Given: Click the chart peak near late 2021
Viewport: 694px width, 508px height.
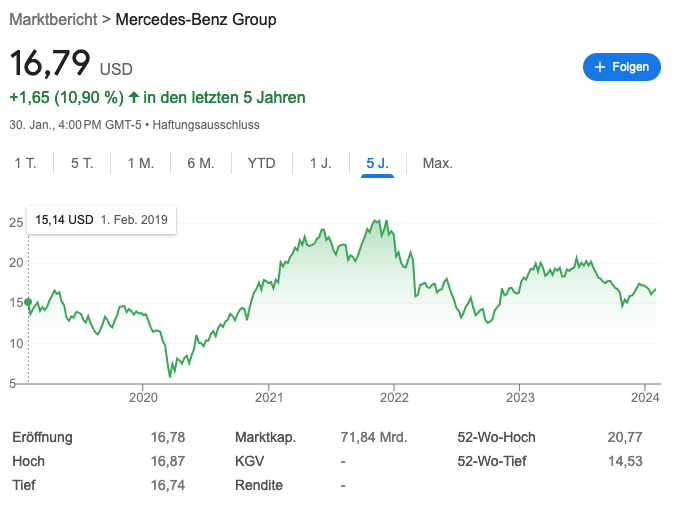Looking at the screenshot, I should (x=375, y=222).
